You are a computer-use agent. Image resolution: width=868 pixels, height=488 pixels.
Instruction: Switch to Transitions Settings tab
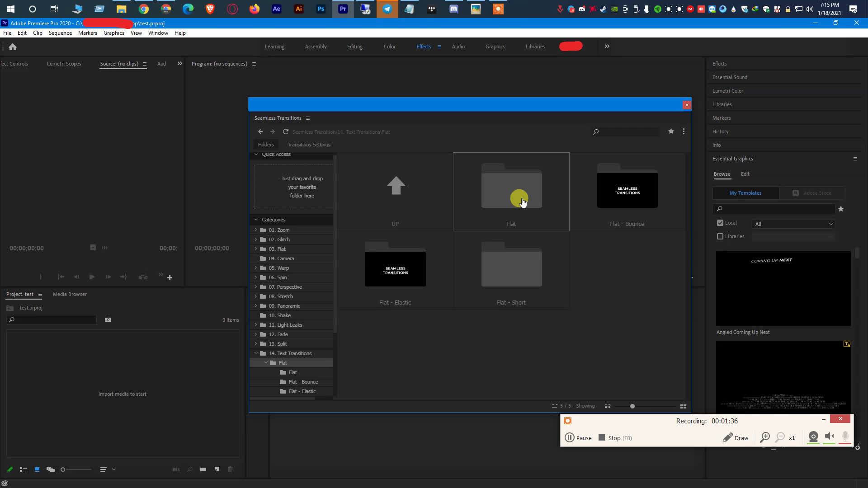click(309, 145)
